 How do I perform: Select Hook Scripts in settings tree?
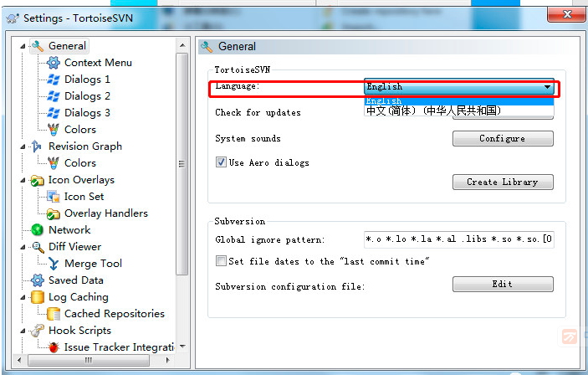[x=79, y=331]
